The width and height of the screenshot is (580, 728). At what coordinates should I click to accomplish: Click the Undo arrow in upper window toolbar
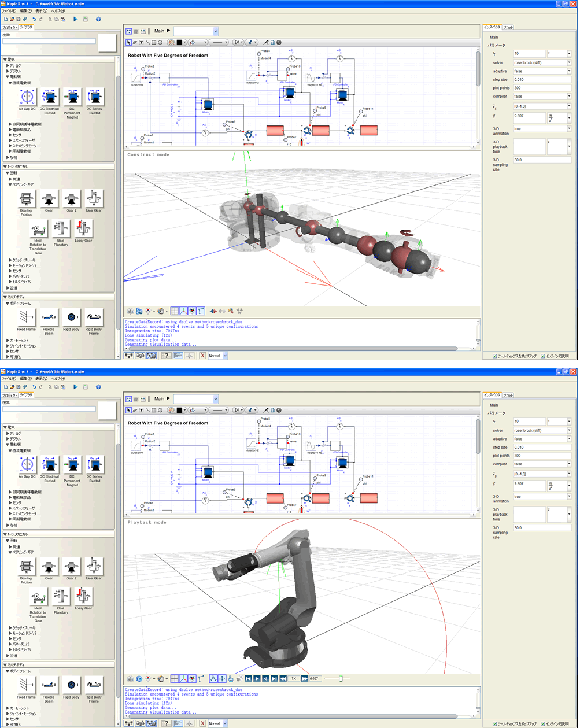click(x=34, y=19)
